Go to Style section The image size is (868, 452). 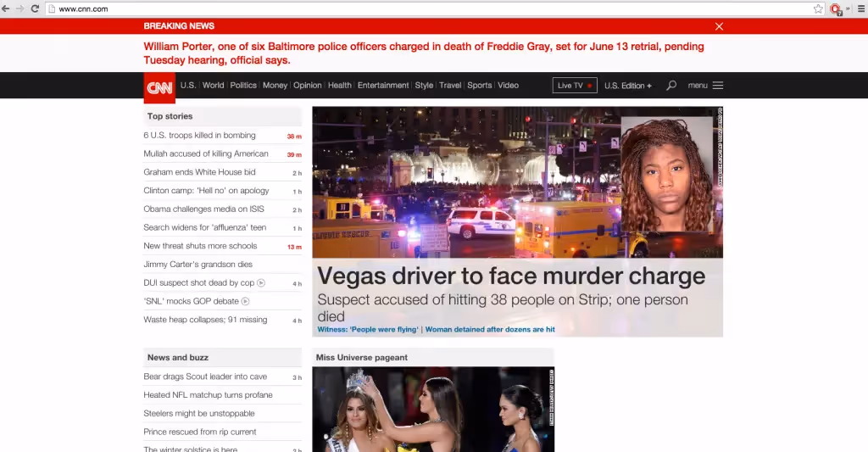click(x=424, y=86)
